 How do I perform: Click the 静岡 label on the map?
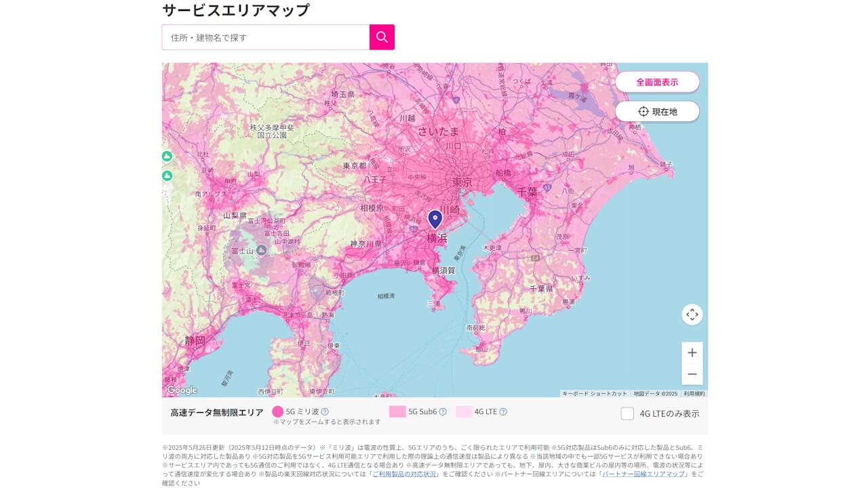(x=195, y=341)
